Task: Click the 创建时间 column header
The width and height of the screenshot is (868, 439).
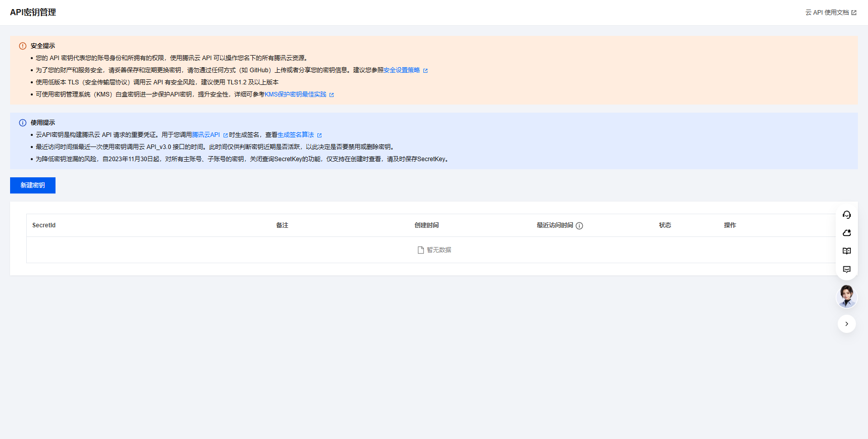Action: coord(426,225)
